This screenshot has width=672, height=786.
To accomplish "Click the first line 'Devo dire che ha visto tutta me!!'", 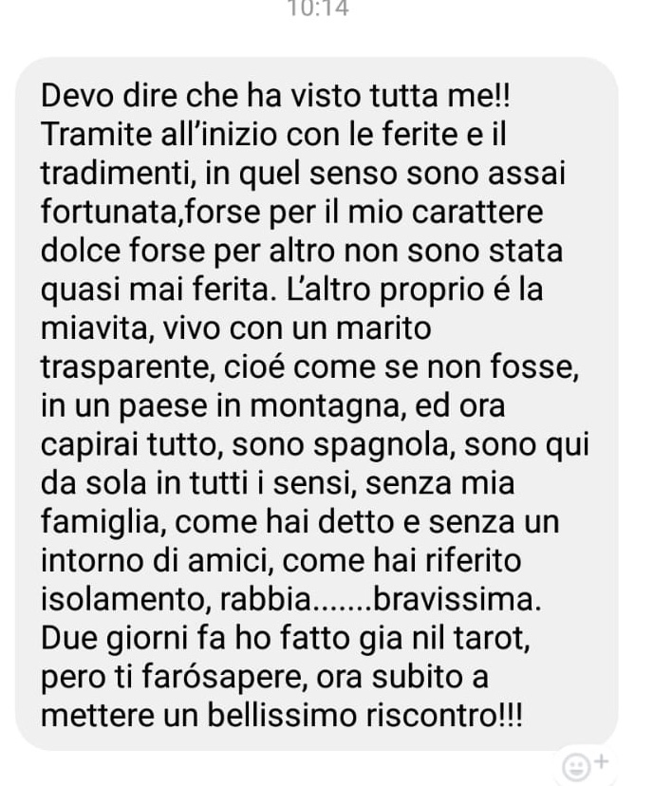I will 275,95.
